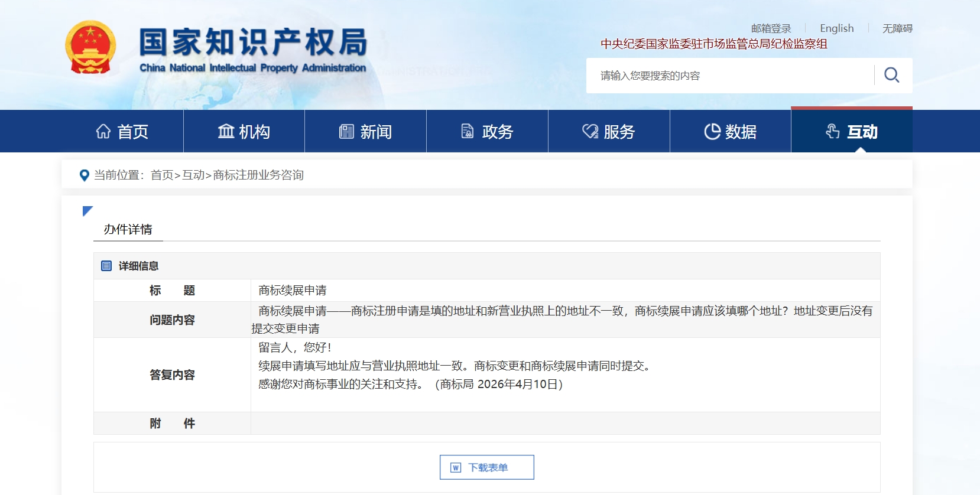Viewport: 980px width, 495px height.
Task: Click the 中央纪委国家监委 inspection group link
Action: tap(713, 44)
